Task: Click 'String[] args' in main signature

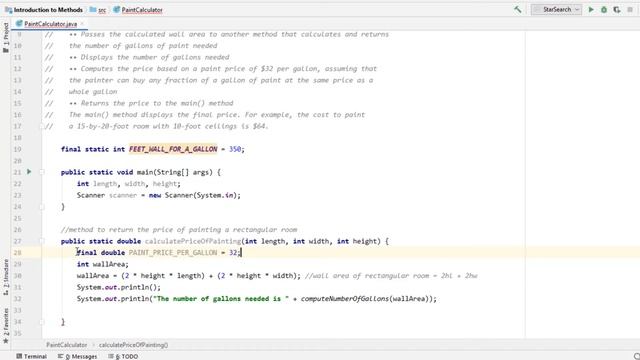Action: click(184, 172)
